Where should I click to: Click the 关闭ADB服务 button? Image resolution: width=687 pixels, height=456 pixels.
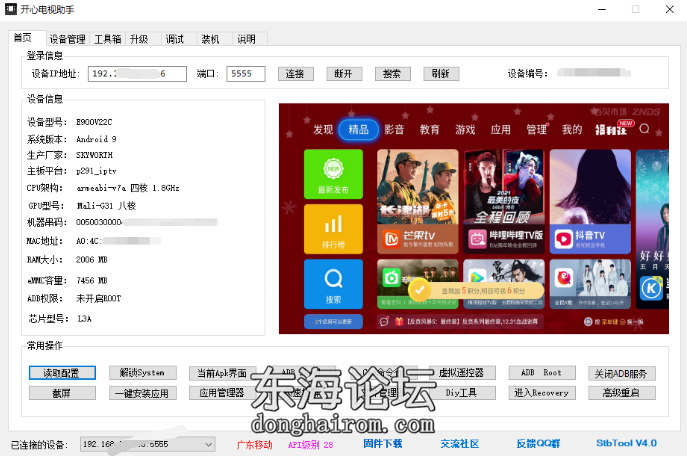[x=622, y=373]
